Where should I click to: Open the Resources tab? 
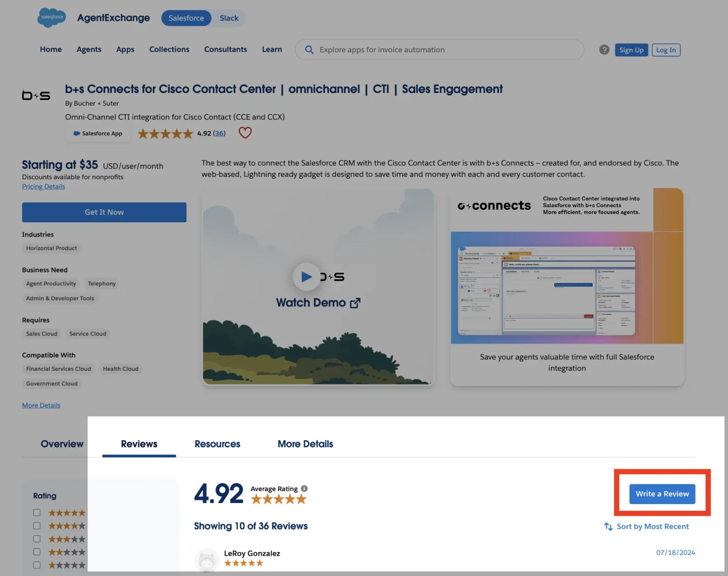pyautogui.click(x=217, y=444)
